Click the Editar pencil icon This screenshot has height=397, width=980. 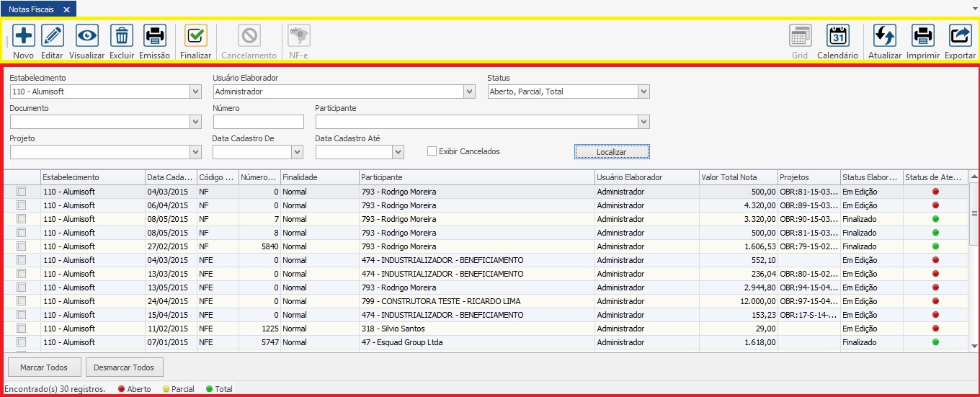(52, 35)
